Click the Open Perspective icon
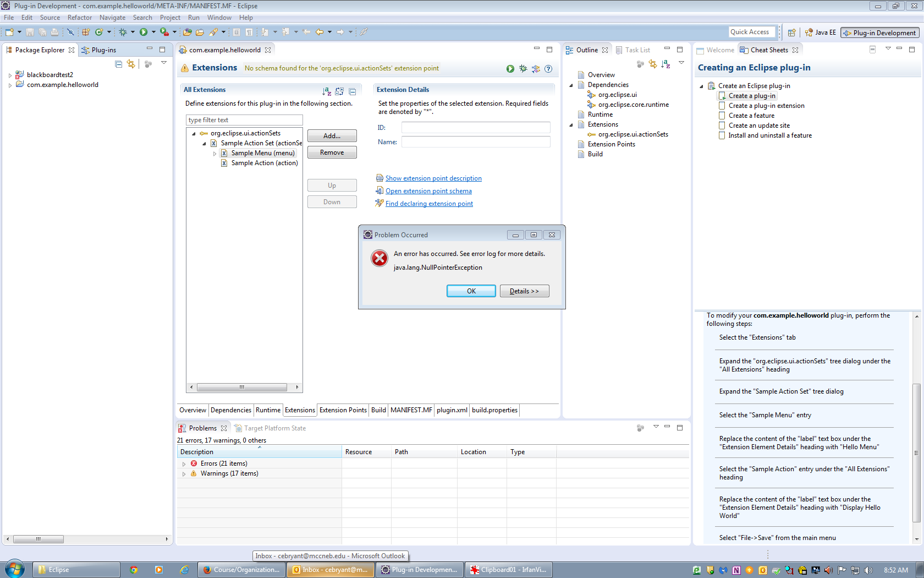Screen dimensions: 924x578 (791, 32)
